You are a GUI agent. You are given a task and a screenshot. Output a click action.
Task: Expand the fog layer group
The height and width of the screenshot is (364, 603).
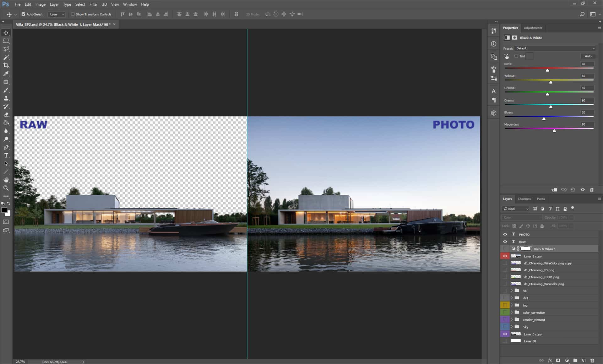[512, 305]
